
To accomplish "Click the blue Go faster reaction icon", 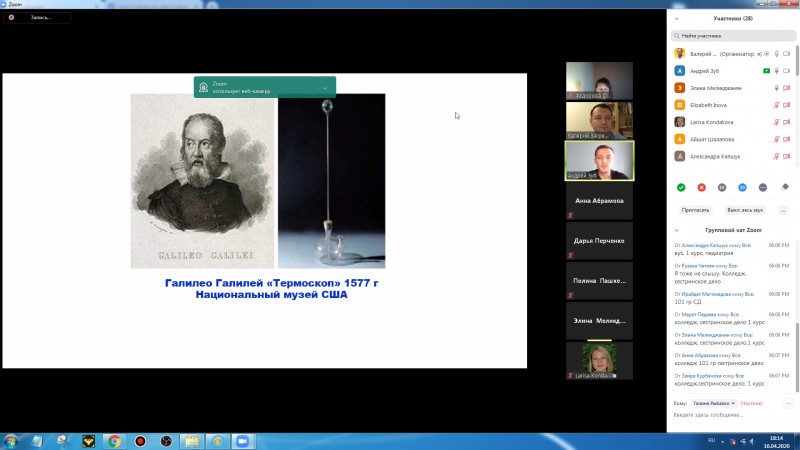I will point(742,188).
